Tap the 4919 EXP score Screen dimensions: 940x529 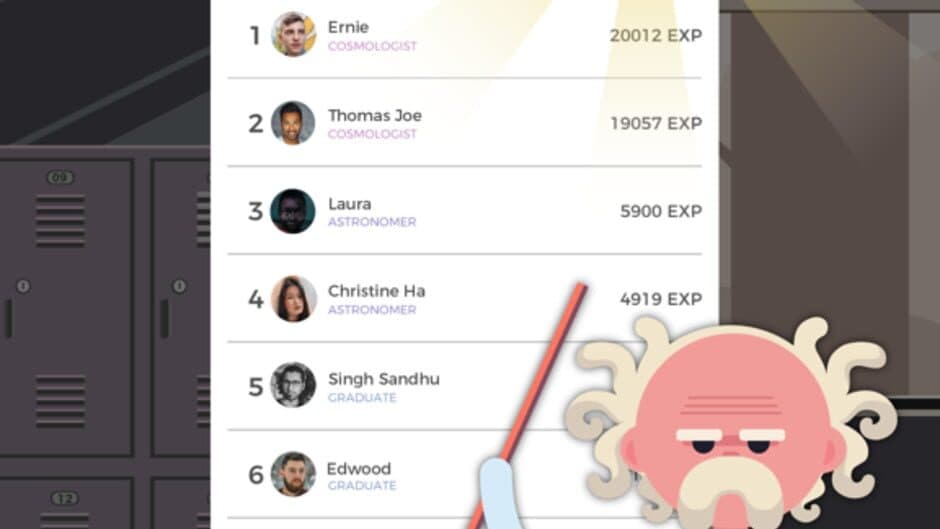pyautogui.click(x=661, y=299)
